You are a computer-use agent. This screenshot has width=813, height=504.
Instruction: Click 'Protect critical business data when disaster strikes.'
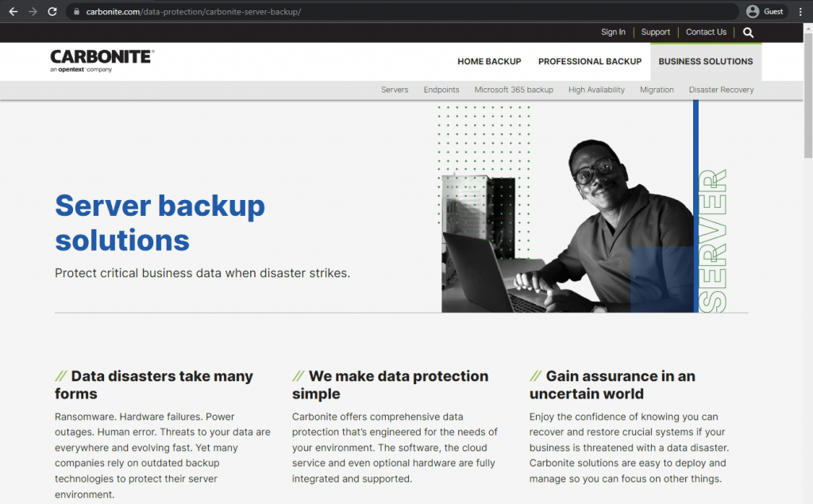(202, 273)
